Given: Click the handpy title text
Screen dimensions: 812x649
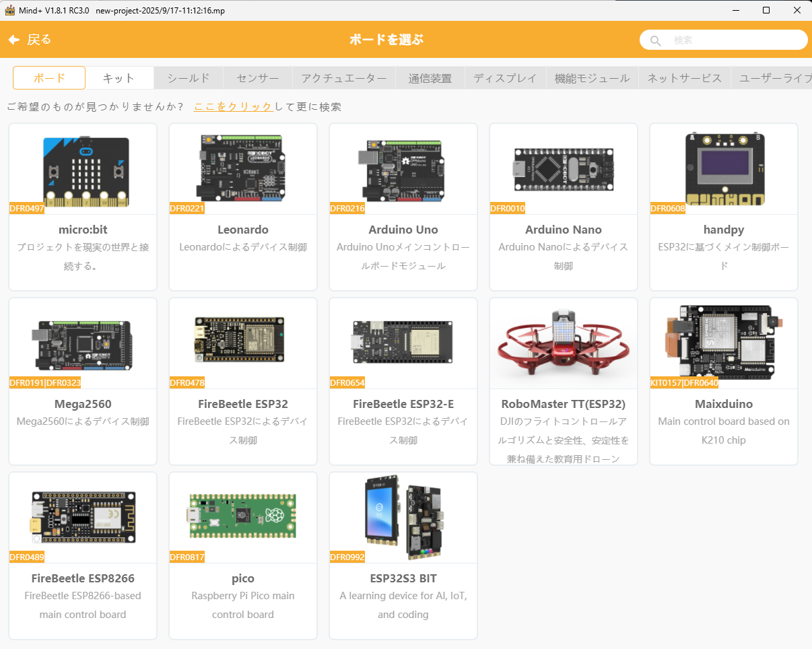Looking at the screenshot, I should click(724, 230).
